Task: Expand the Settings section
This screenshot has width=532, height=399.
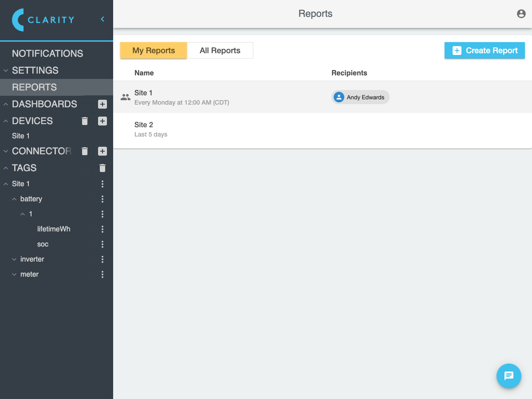Action: (6, 70)
